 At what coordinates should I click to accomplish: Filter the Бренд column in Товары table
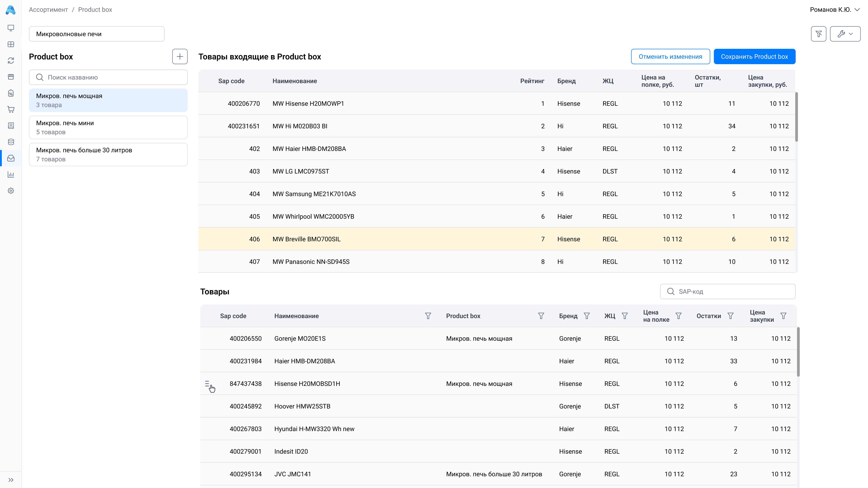pyautogui.click(x=587, y=316)
